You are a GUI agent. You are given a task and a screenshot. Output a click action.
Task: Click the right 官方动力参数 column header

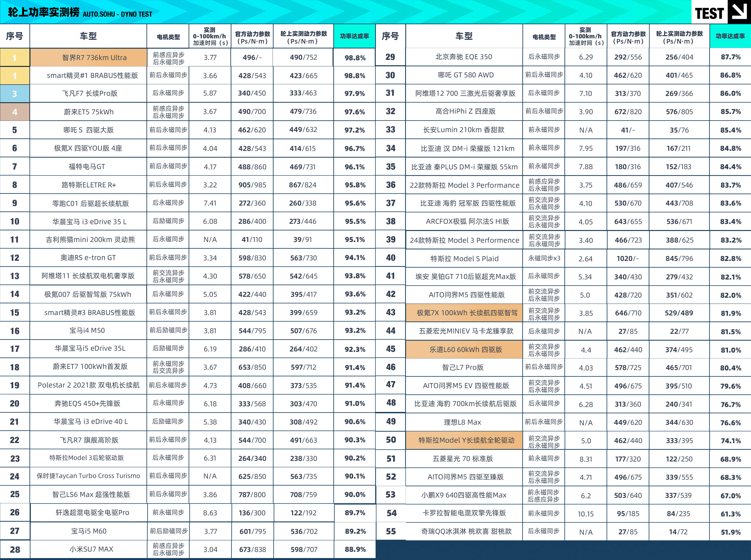tap(628, 36)
